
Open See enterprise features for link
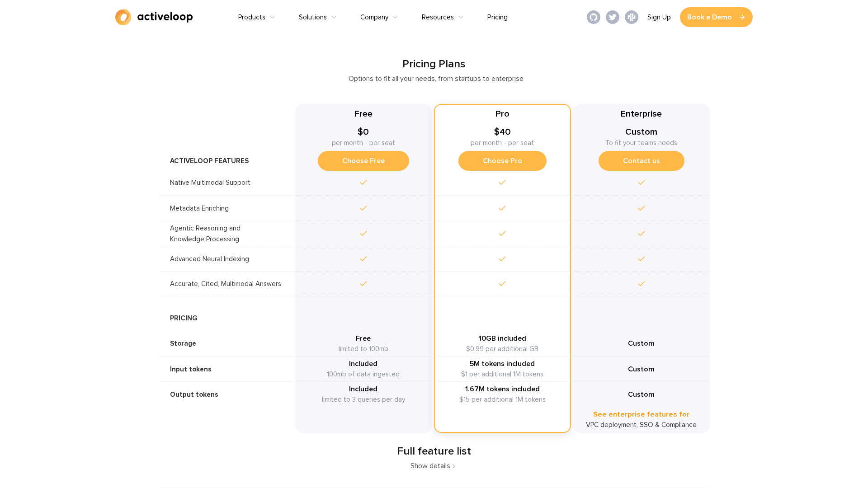click(641, 414)
